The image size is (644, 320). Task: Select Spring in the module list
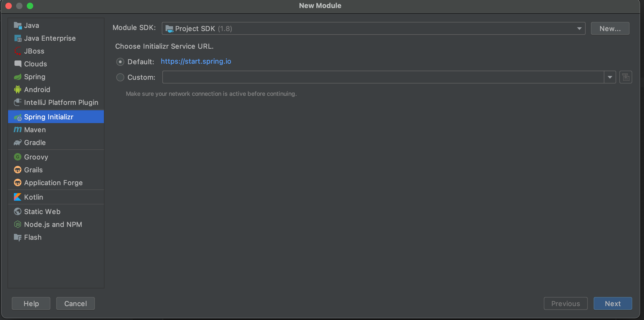(56, 77)
